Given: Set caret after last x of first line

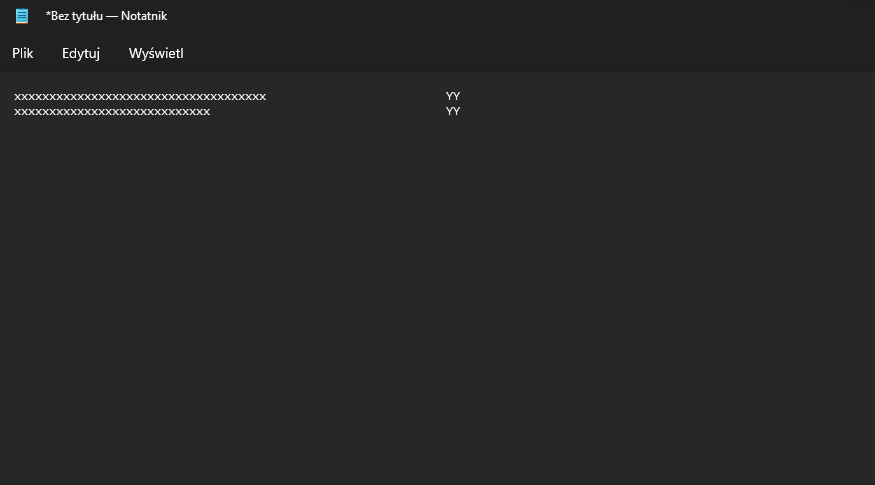Looking at the screenshot, I should [x=267, y=97].
